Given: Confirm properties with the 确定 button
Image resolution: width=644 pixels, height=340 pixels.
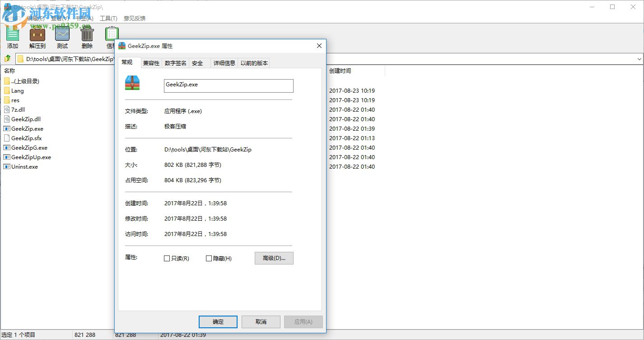Looking at the screenshot, I should click(218, 322).
